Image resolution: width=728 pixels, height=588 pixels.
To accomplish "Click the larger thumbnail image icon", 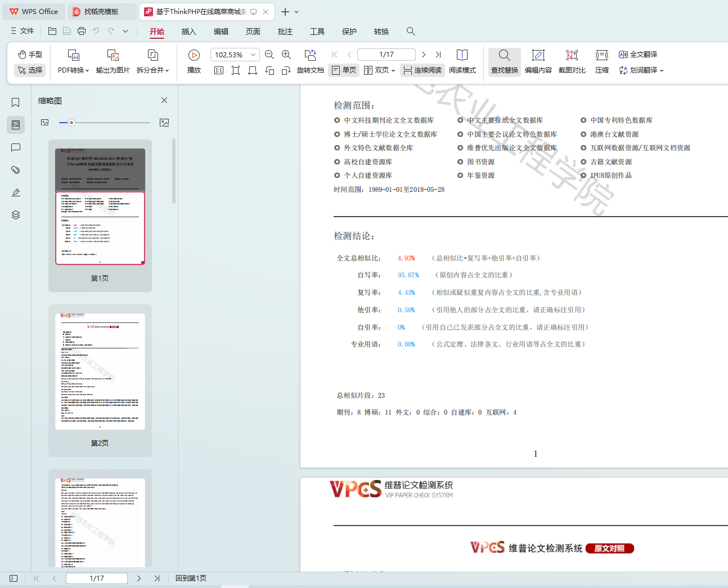I will pos(164,123).
